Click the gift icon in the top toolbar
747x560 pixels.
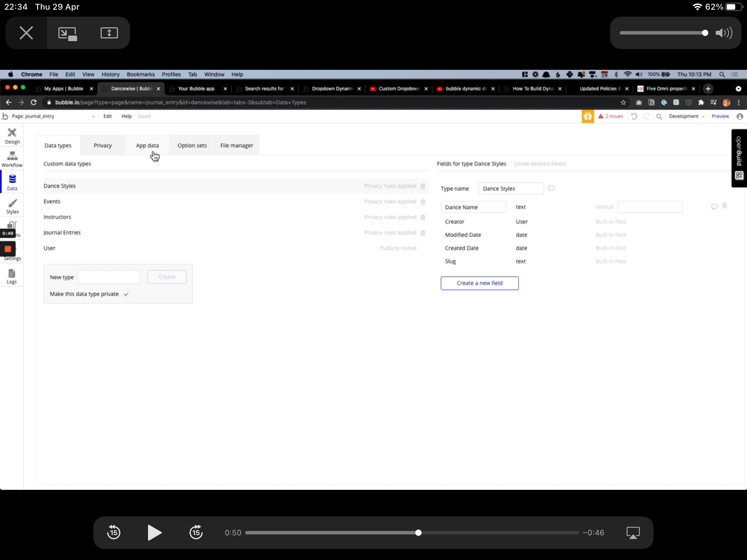coord(588,116)
